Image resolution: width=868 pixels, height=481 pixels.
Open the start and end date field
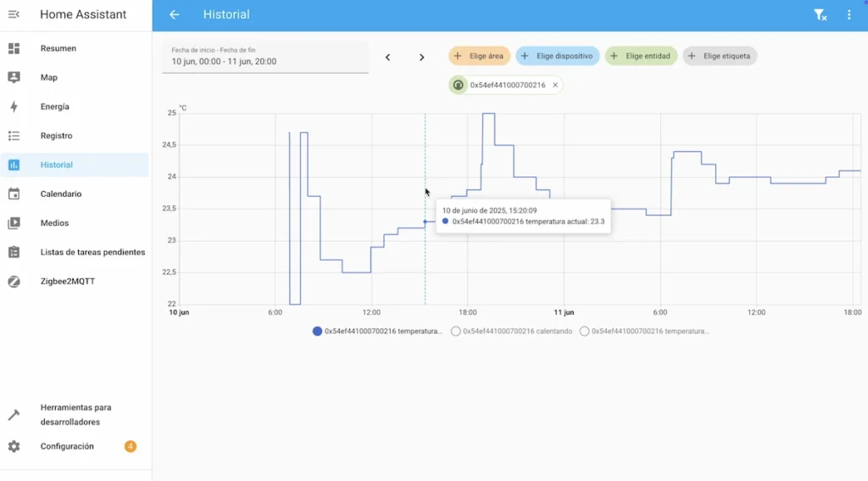(265, 57)
